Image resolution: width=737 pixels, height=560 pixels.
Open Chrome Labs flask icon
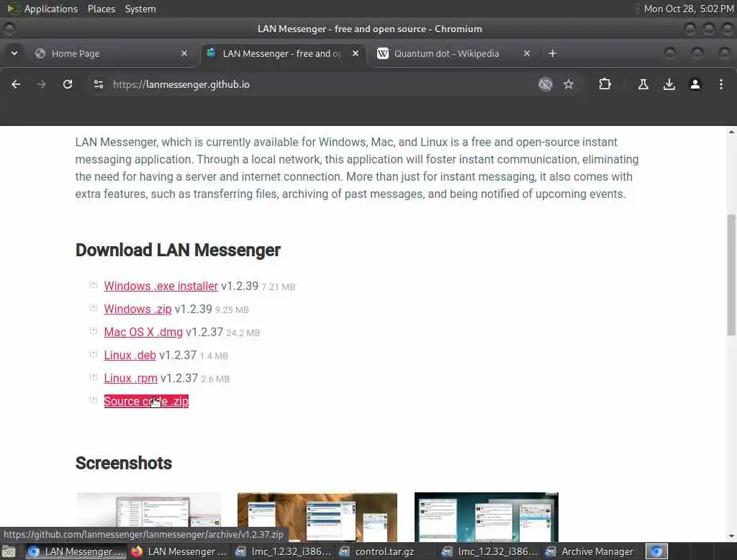click(643, 84)
